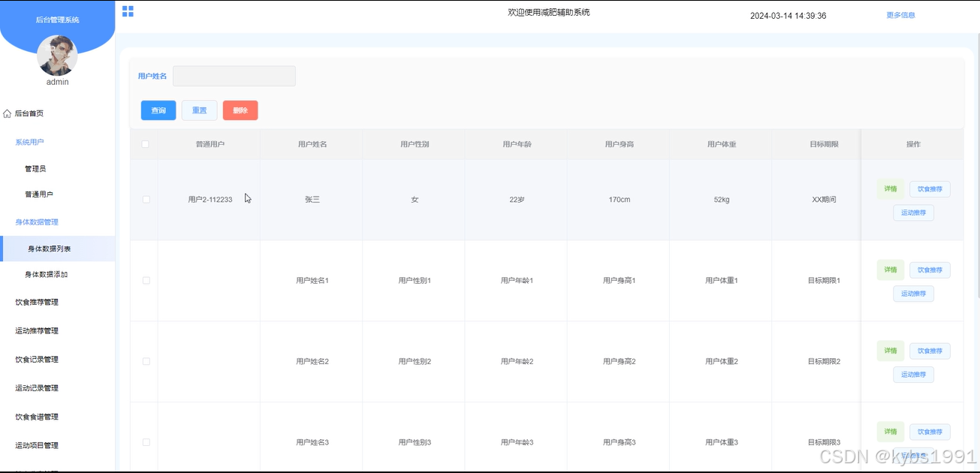This screenshot has height=473, width=980.
Task: Click the admin avatar picture
Action: (58, 56)
